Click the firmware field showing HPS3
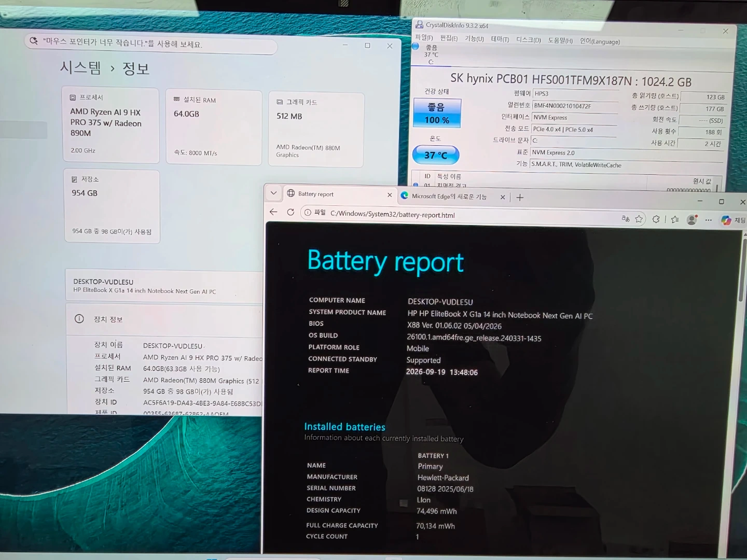 tap(576, 94)
